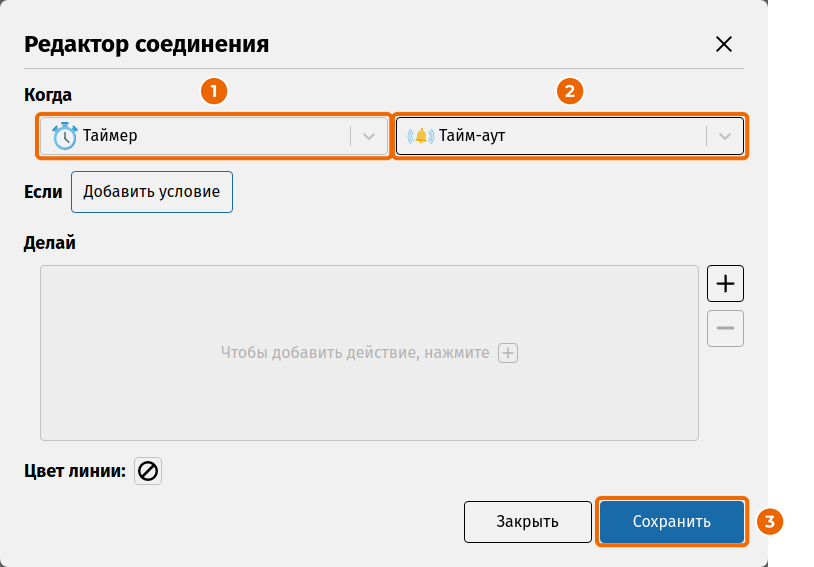Select the Тайм-аут text in the event combo box
Image resolution: width=814 pixels, height=567 pixels.
[472, 136]
